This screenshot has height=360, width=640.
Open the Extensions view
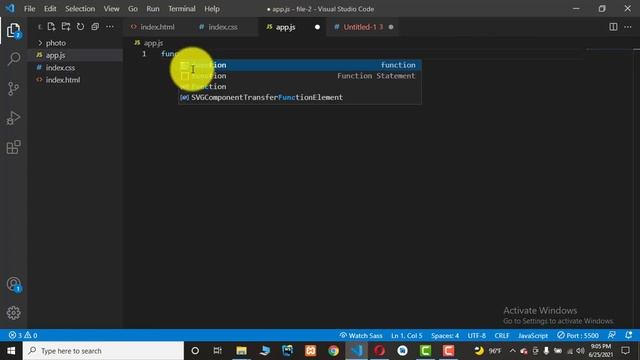click(13, 147)
